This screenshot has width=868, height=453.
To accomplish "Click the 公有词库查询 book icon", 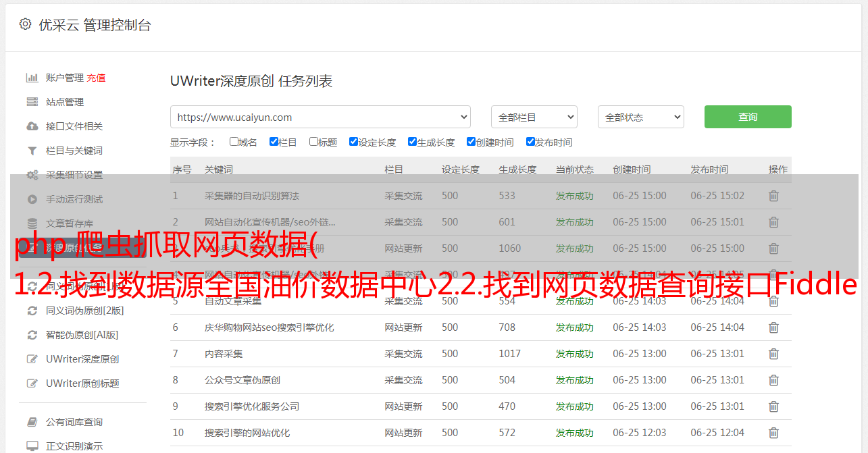I will [x=32, y=422].
